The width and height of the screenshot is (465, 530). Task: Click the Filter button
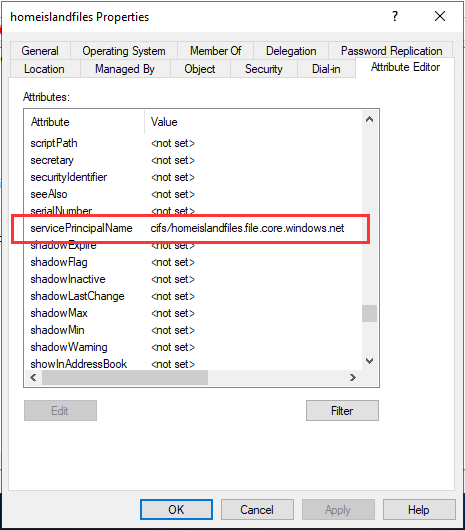(342, 411)
